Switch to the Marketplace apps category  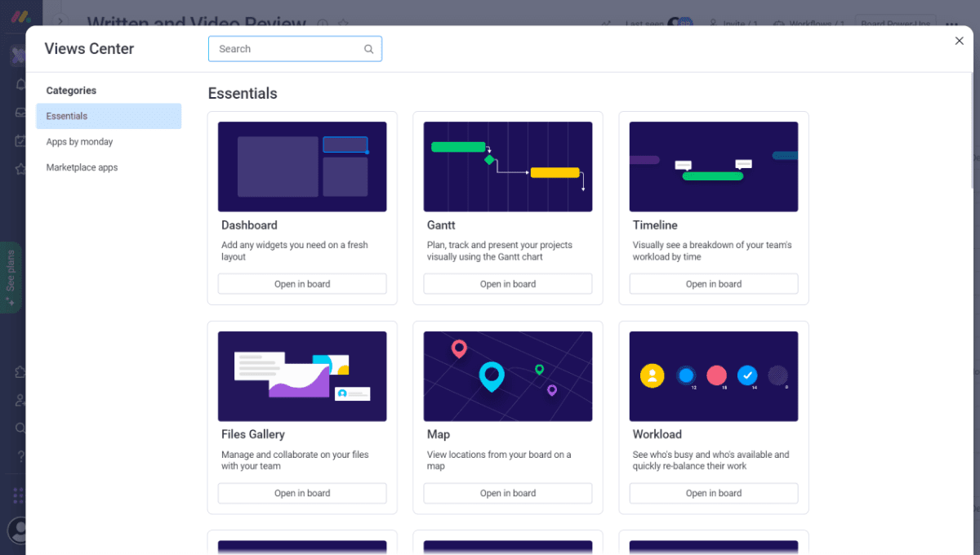82,167
